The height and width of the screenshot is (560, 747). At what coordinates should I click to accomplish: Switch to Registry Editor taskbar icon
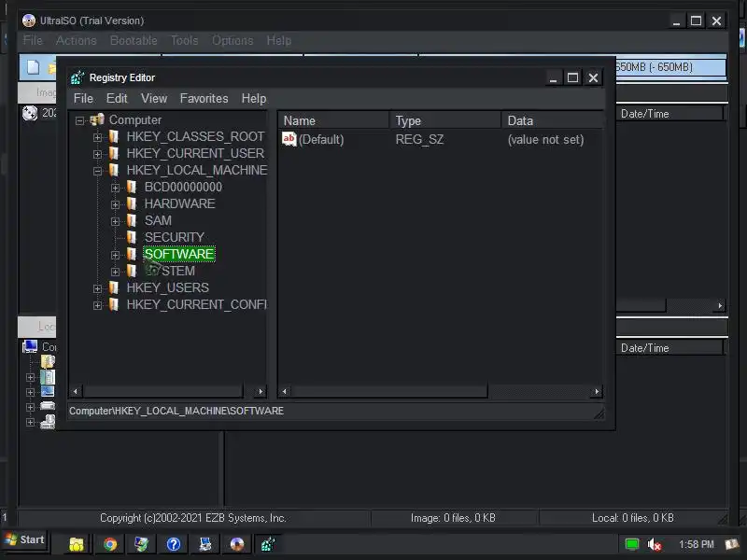click(x=268, y=544)
